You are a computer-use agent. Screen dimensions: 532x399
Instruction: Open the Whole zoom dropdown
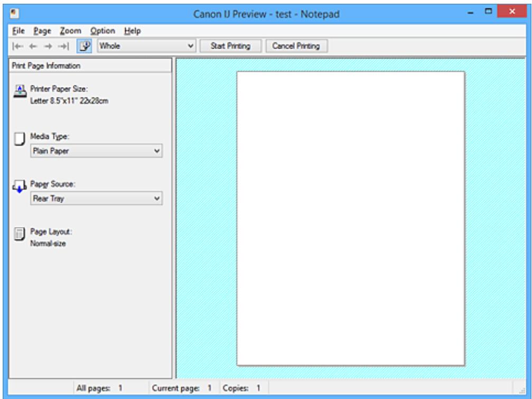[x=146, y=46]
